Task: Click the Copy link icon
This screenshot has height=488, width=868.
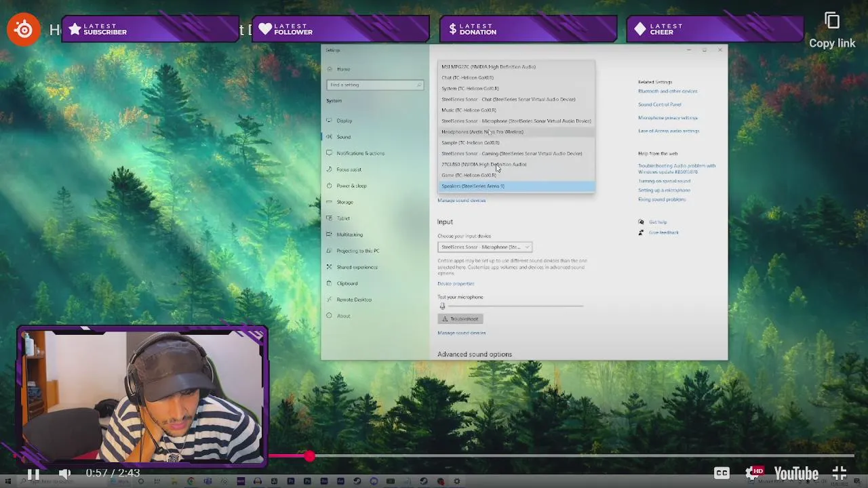Action: pos(832,20)
